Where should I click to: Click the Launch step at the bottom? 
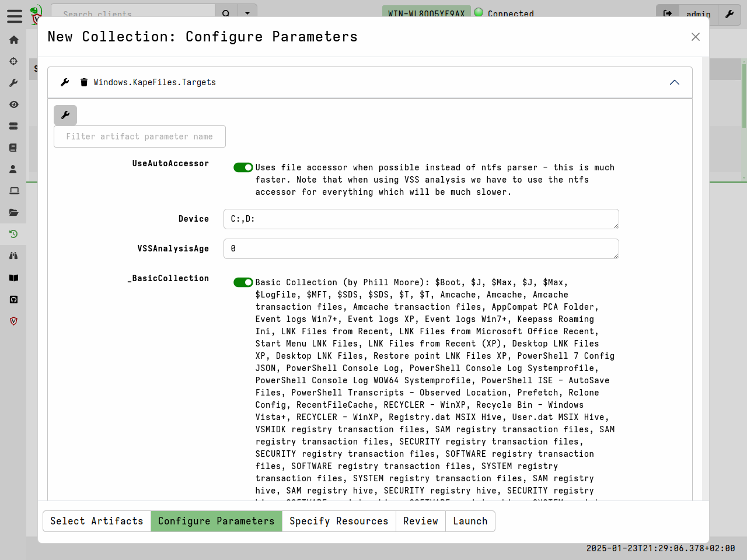pos(470,521)
